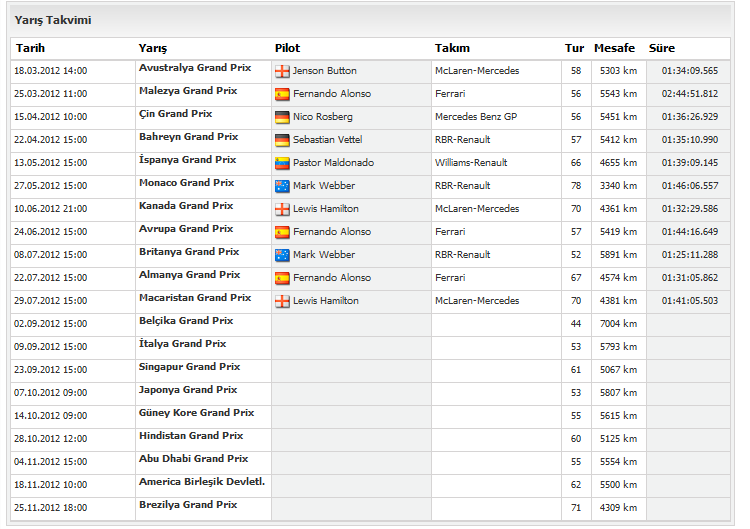Screen dimensions: 750x529
Task: Select Macaristan Grand Prix race name
Action: (x=195, y=298)
